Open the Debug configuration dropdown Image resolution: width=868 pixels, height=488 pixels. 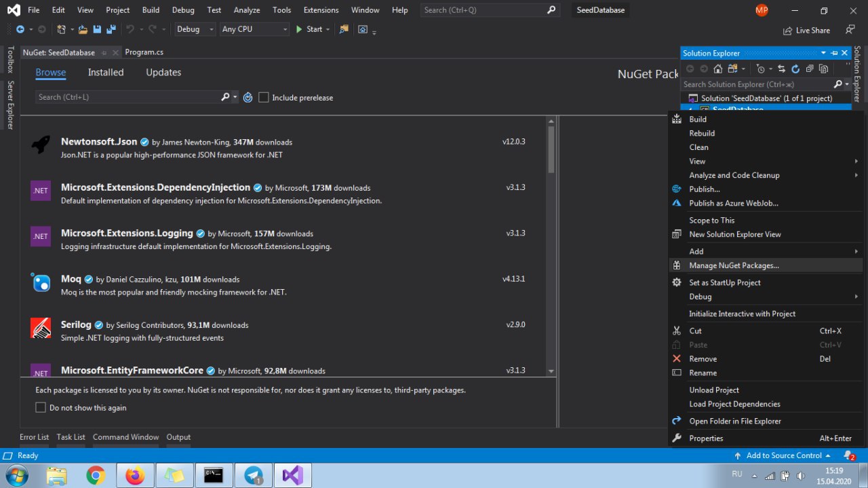195,29
